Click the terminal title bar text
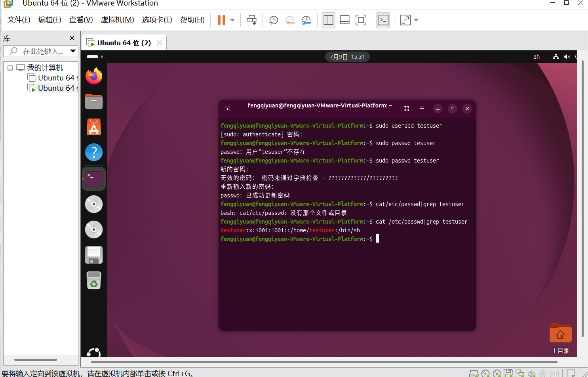Screen dimensions: 588x377 click(320, 105)
